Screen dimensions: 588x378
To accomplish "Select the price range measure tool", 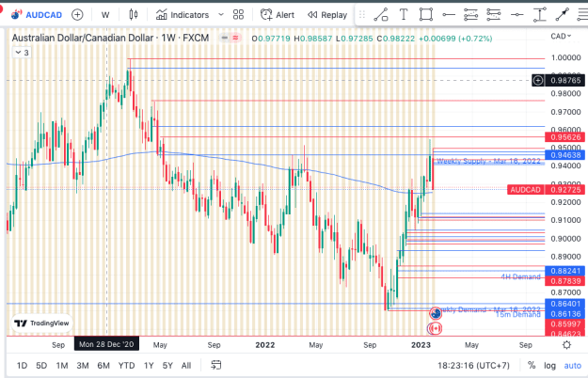I will (x=540, y=15).
